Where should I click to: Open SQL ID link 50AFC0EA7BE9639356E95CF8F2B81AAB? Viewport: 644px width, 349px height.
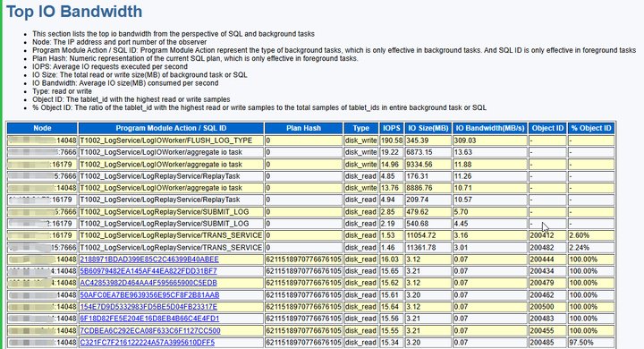[149, 295]
